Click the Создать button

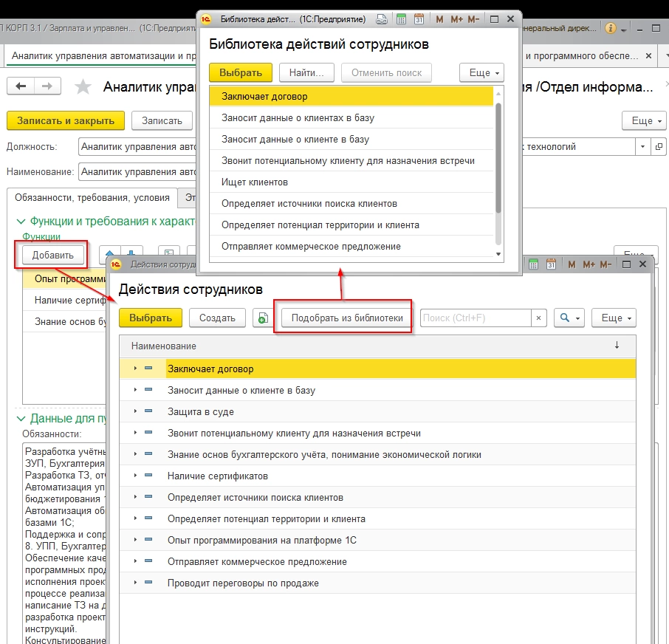pyautogui.click(x=217, y=318)
